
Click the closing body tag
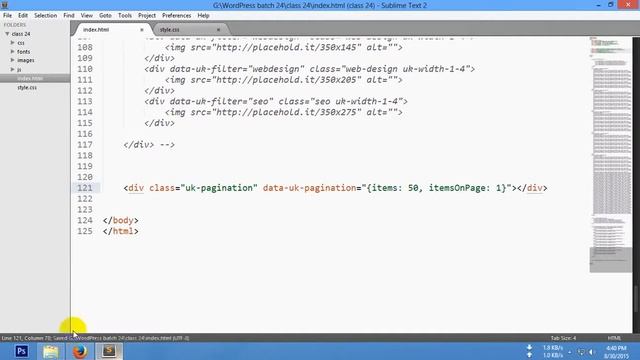coord(120,220)
